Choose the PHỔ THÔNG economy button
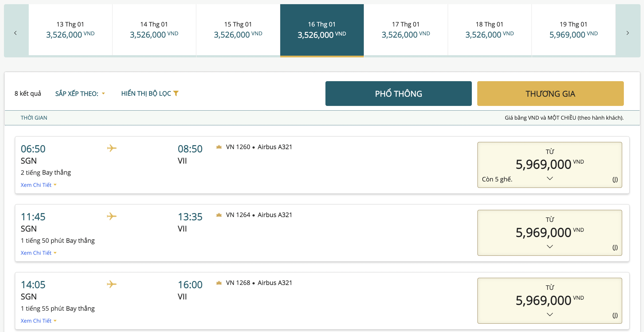This screenshot has height=332, width=644. click(398, 94)
